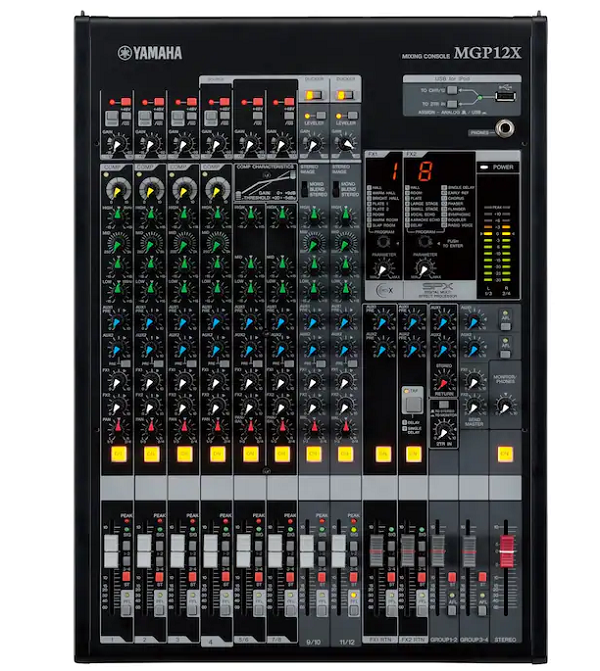Click the MGP12X model name

click(487, 53)
